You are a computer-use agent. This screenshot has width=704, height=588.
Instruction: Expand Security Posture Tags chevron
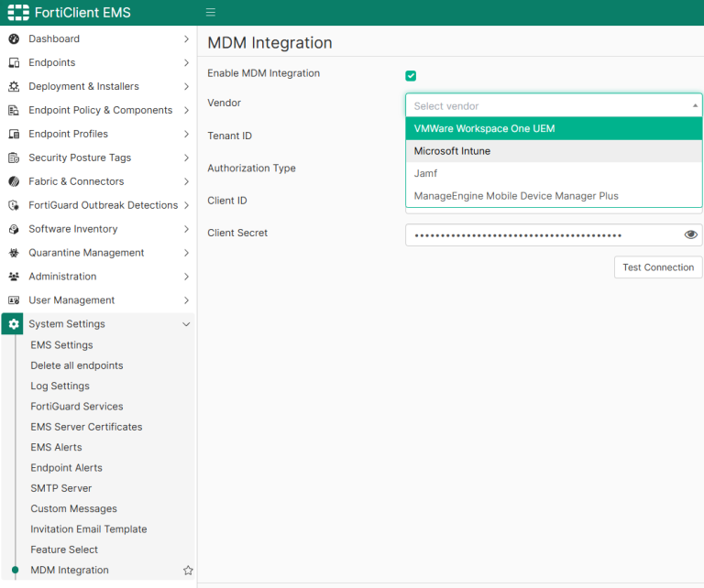186,158
